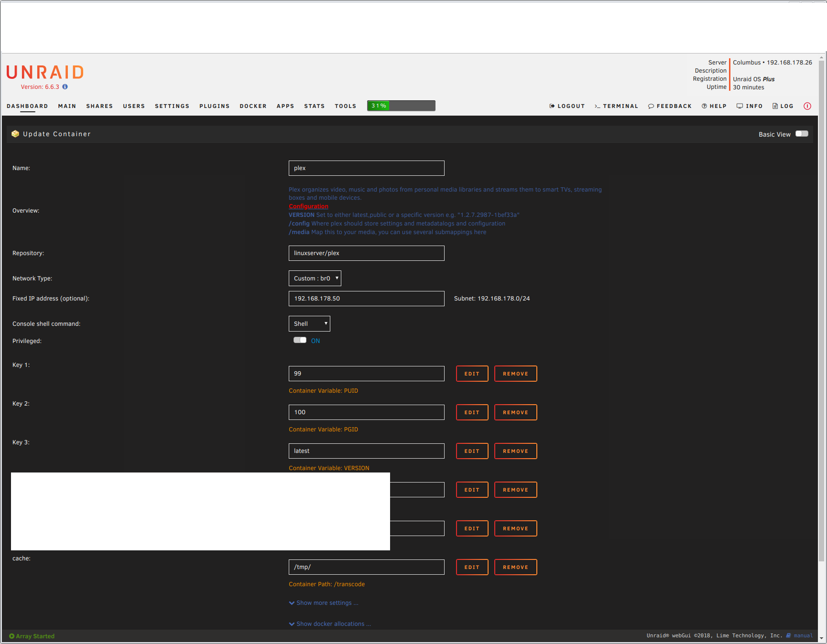This screenshot has height=644, width=827.
Task: Click the Subnet: 192.168.178.0/24 text
Action: (492, 299)
